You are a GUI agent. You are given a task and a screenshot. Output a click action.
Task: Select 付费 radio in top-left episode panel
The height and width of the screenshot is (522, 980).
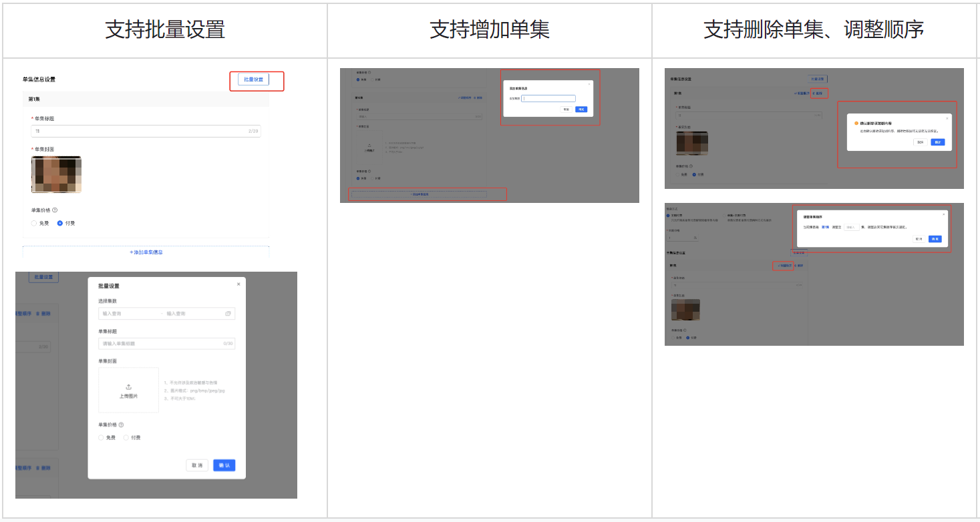click(x=60, y=223)
